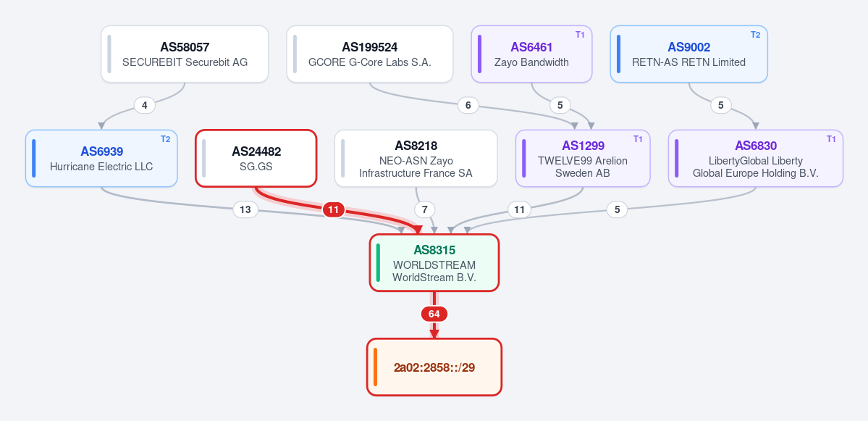Viewport: 868px width, 421px height.
Task: Click the 2a02:2858::/29 prefix node
Action: pyautogui.click(x=434, y=367)
